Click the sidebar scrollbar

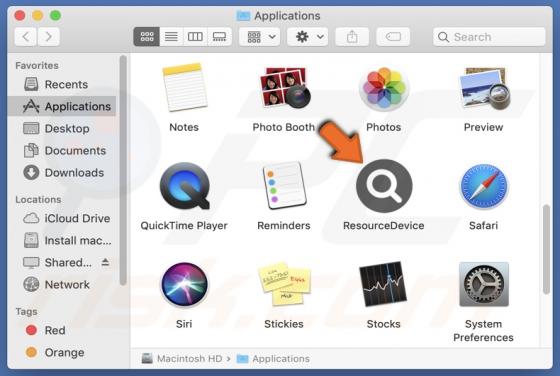pyautogui.click(x=123, y=170)
